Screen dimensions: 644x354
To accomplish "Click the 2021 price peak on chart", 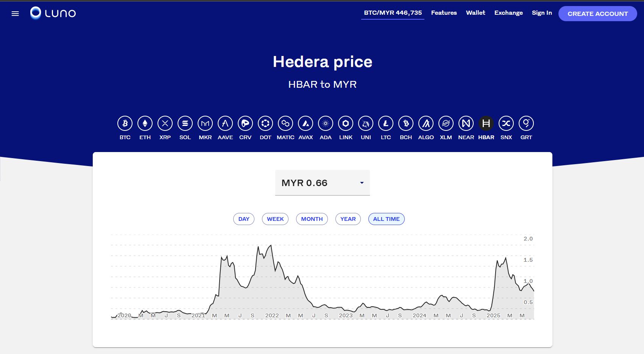I will tap(271, 246).
